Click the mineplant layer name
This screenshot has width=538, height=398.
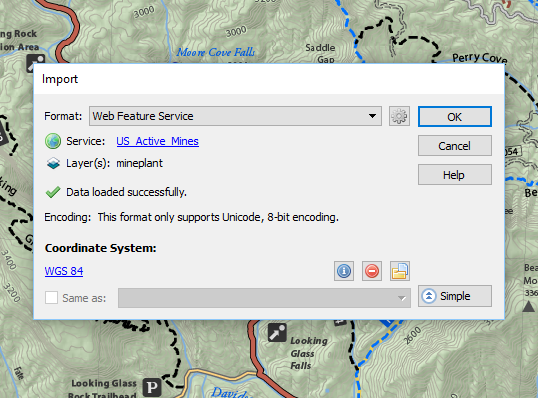tap(139, 163)
